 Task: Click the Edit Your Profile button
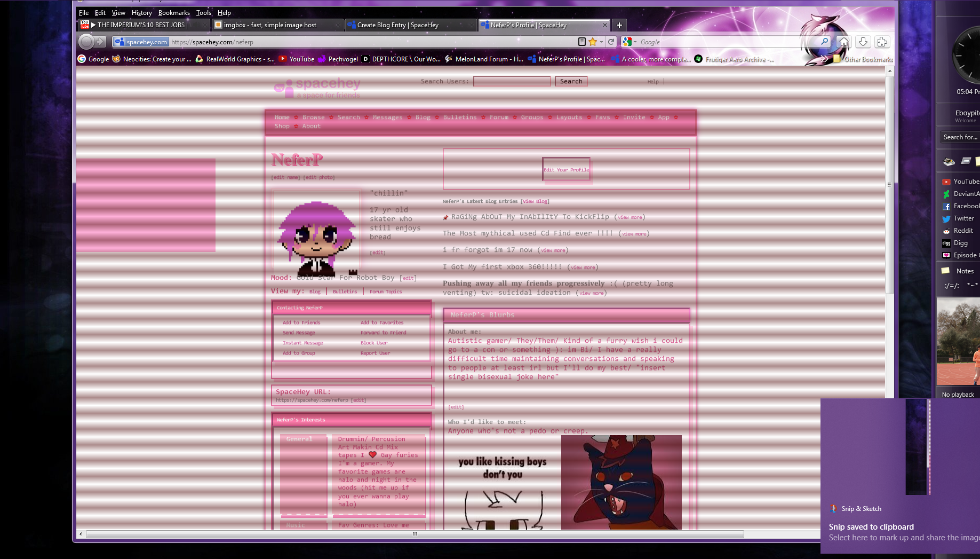point(566,169)
